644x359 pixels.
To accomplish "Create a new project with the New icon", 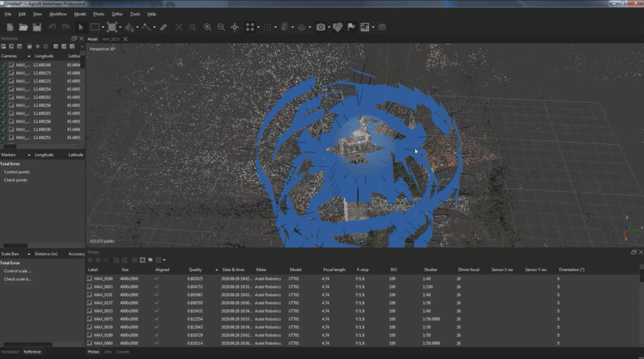I will point(10,27).
